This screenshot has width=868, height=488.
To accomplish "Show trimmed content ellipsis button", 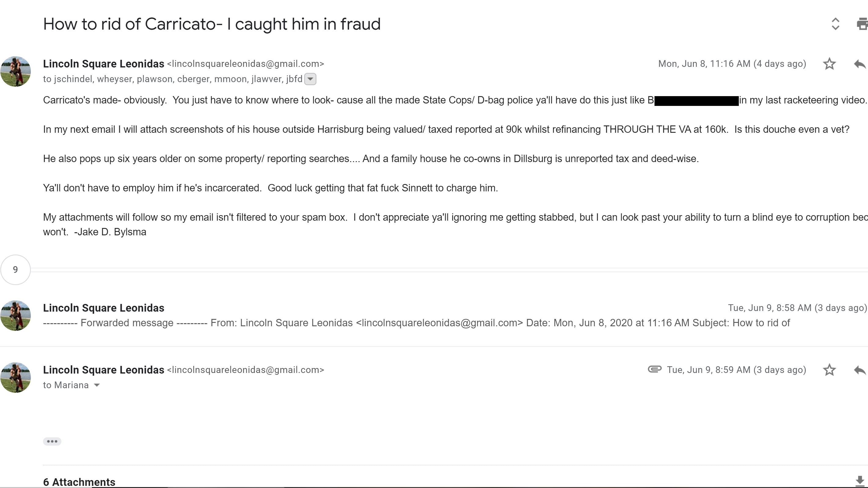I will (x=52, y=441).
